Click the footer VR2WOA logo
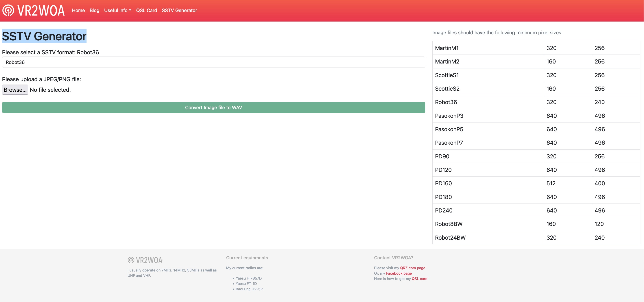The width and height of the screenshot is (644, 302). (x=145, y=260)
